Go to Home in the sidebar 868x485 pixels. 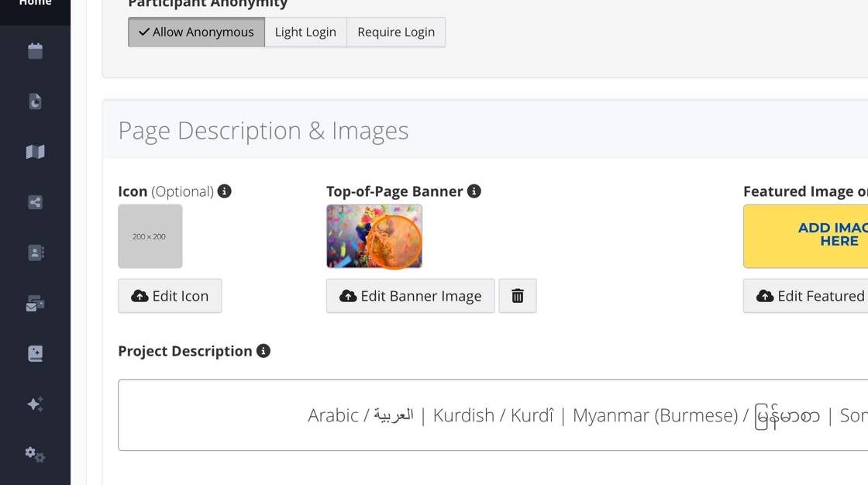[35, 4]
